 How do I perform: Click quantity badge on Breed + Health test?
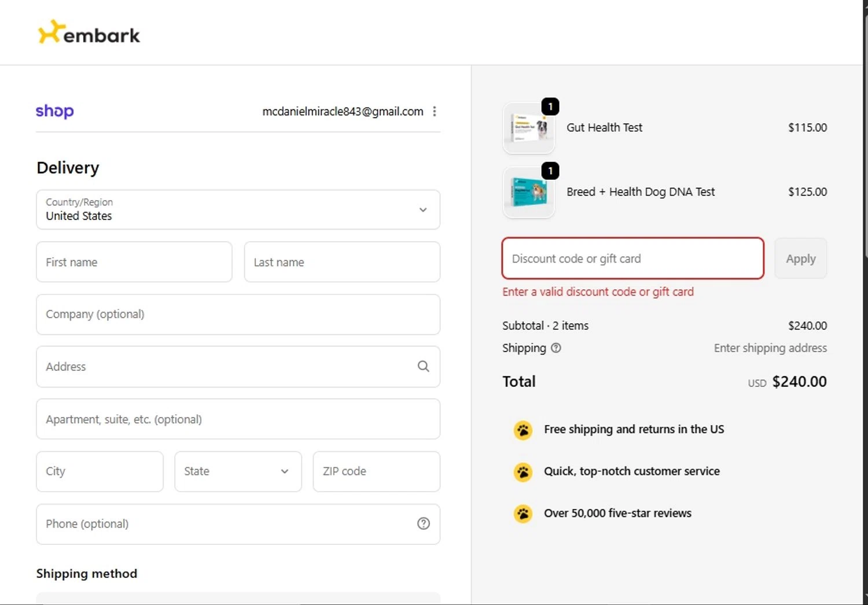pyautogui.click(x=550, y=171)
